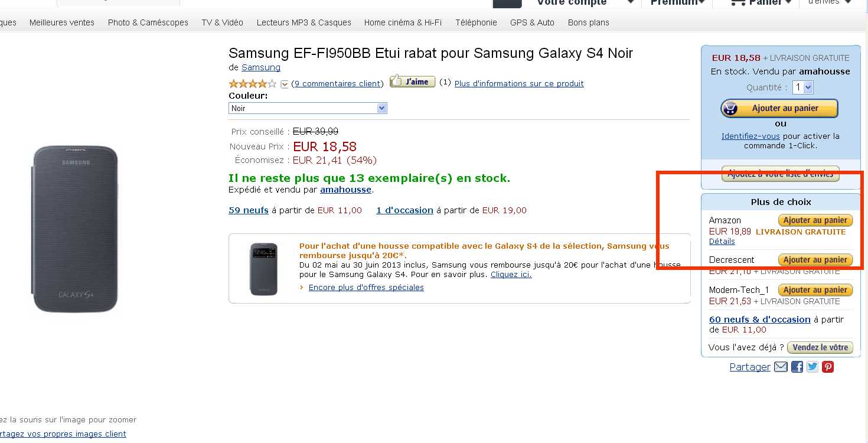Pin product with the Pinterest icon
Viewport: 868px width, 443px height.
pyautogui.click(x=828, y=367)
